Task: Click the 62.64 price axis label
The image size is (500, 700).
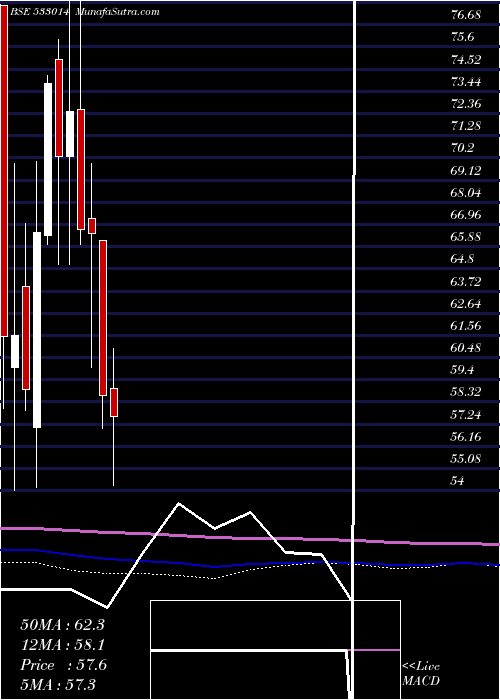Action: (x=466, y=304)
